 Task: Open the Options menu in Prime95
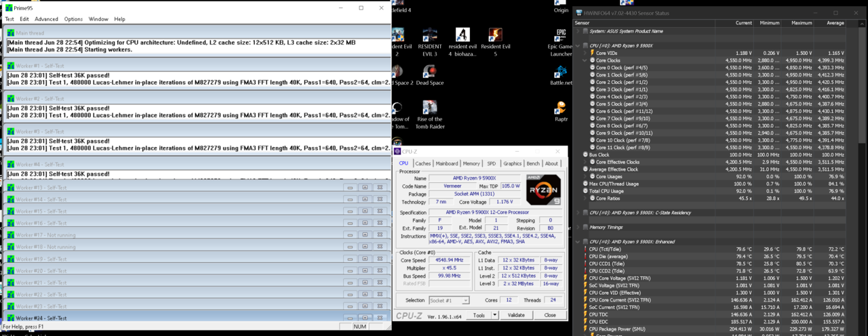click(73, 19)
